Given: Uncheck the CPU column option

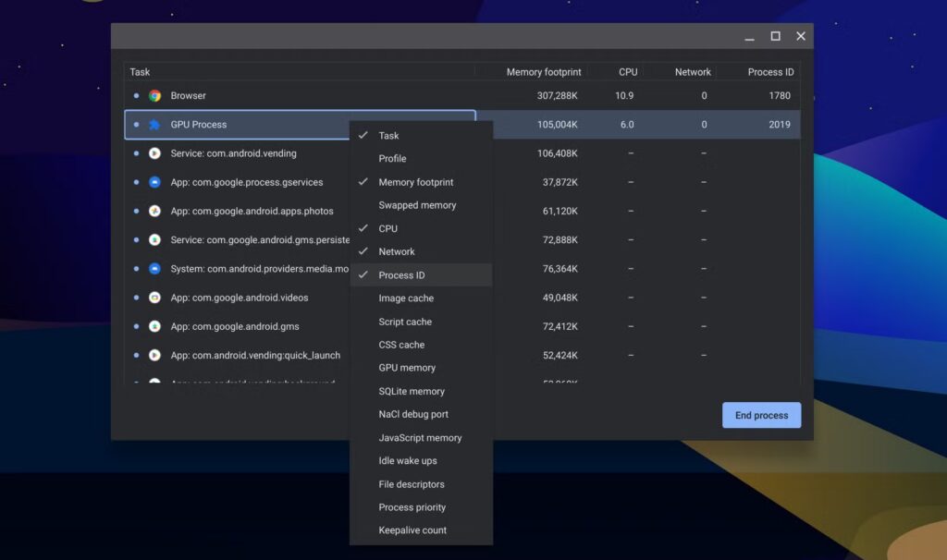Looking at the screenshot, I should (388, 227).
